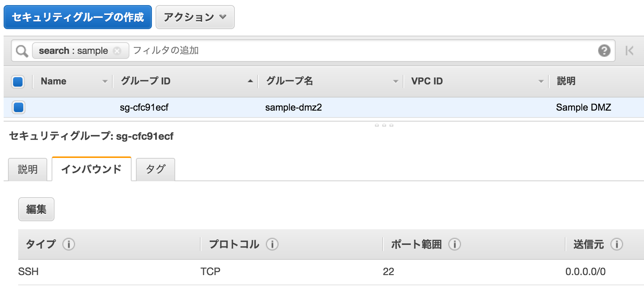Viewport: 644px width, 294px height.
Task: Click セキュリティグループの作成 button
Action: (78, 17)
